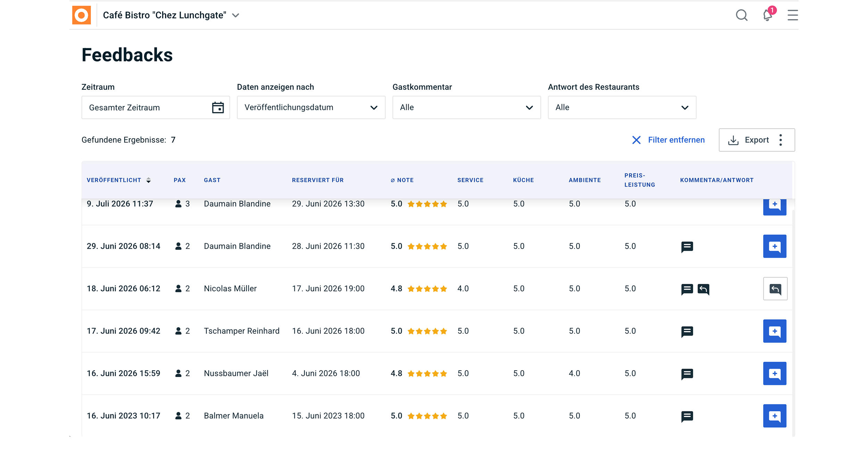Click published date 16. Juni 2023 10:17

pyautogui.click(x=124, y=416)
